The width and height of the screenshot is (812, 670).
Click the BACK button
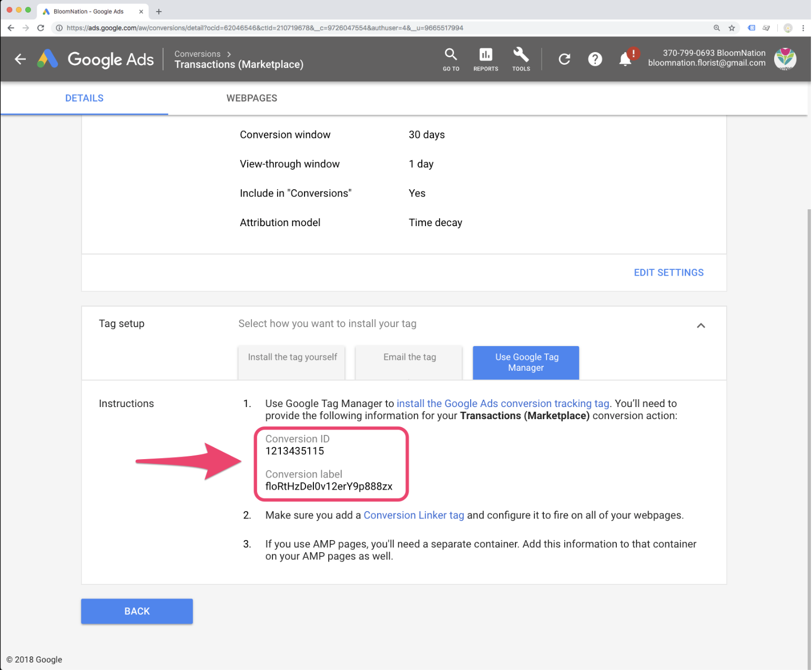click(x=137, y=611)
